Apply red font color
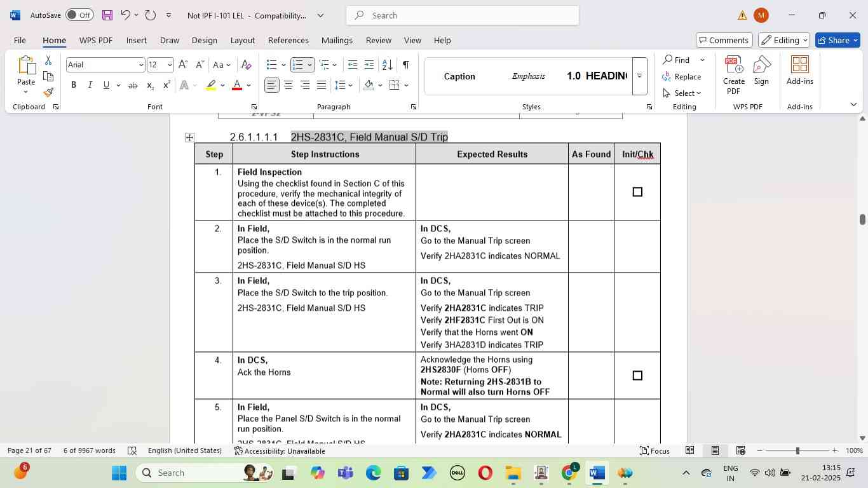 point(237,85)
